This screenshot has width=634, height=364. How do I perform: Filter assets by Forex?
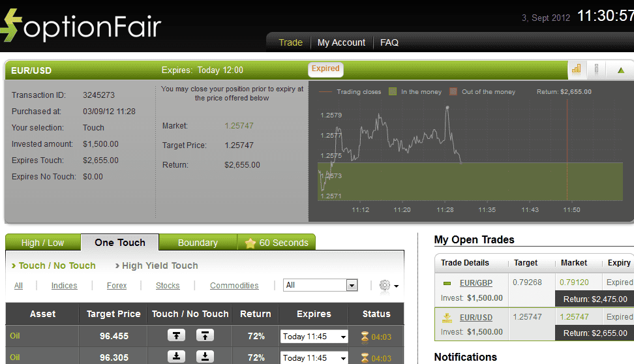117,286
